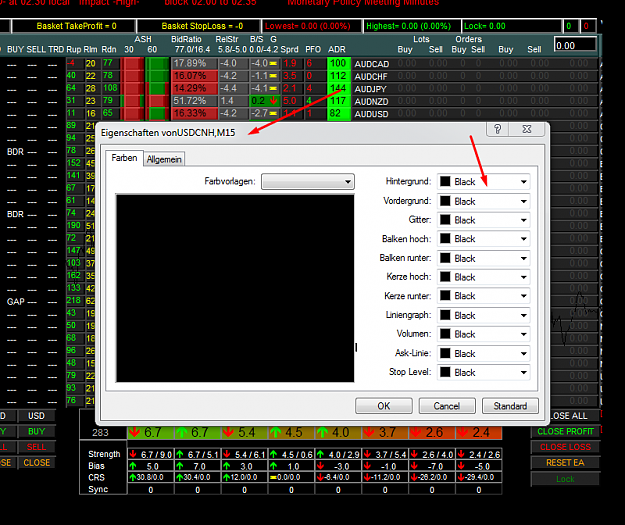Click the dialog help question mark icon
Screen dimensions: 625x525
tap(497, 129)
